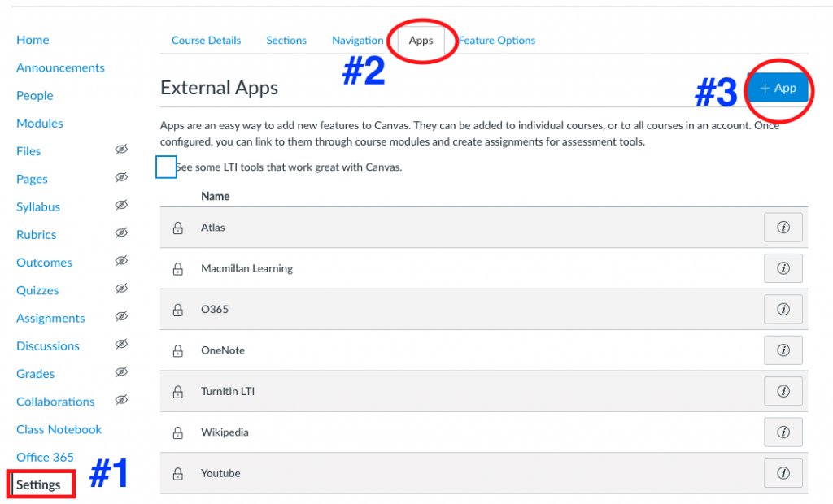
Task: Open Settings in the course sidebar
Action: 38,485
